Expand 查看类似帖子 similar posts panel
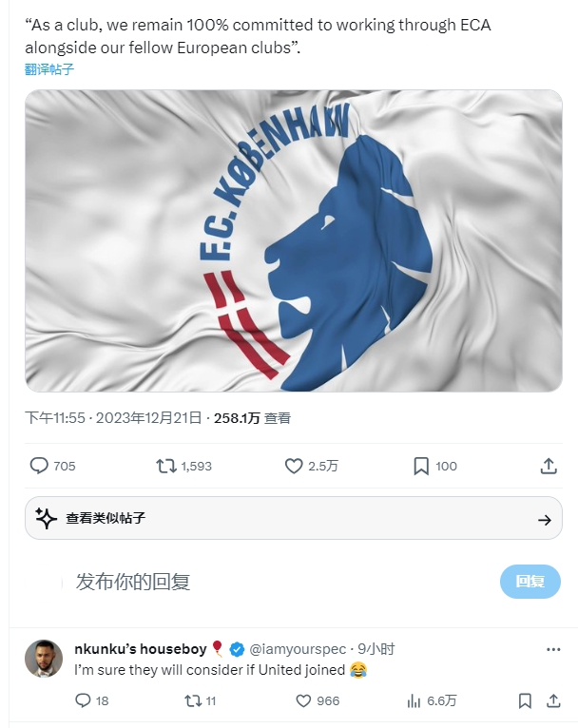Image resolution: width=578 pixels, height=728 pixels. pos(294,518)
